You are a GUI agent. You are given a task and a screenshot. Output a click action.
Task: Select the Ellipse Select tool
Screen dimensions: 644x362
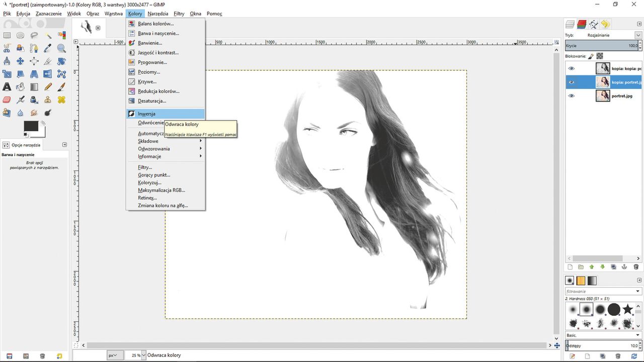21,35
